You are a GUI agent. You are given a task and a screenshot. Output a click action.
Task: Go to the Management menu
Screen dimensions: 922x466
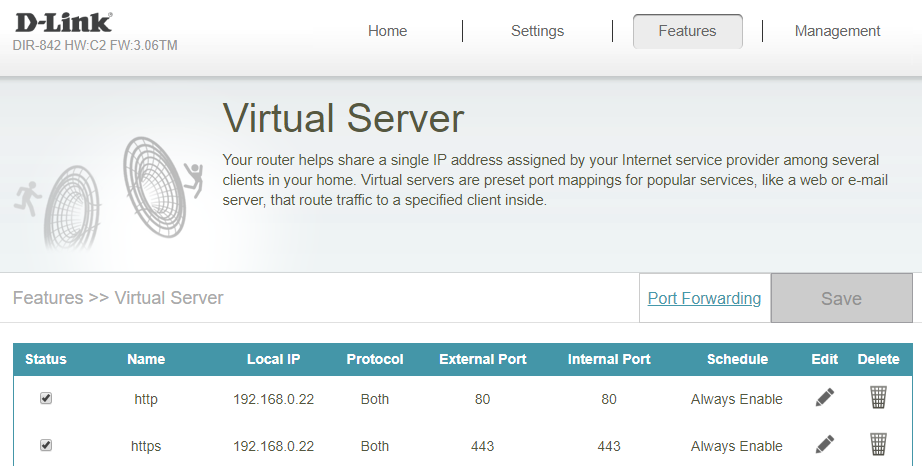[x=837, y=31]
